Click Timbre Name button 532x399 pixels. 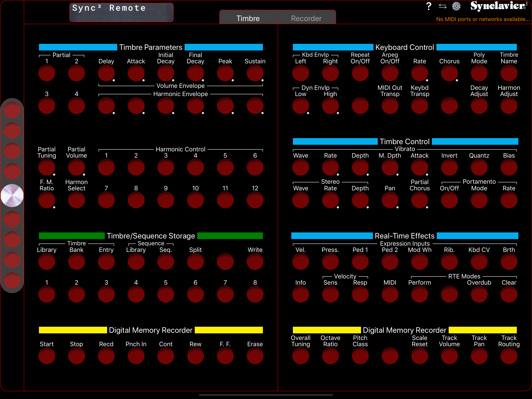coord(509,73)
